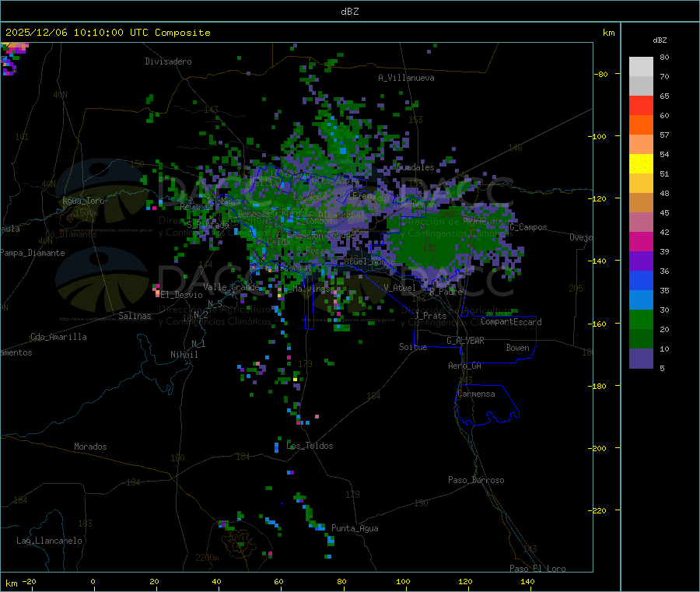Select the 100 km tick on the bottom axis

(403, 581)
